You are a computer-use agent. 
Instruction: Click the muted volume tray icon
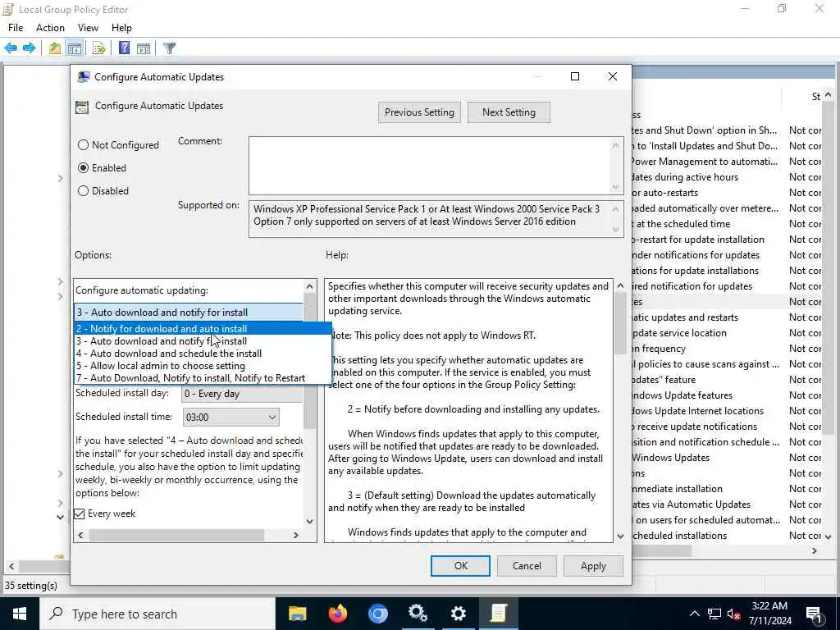[734, 614]
